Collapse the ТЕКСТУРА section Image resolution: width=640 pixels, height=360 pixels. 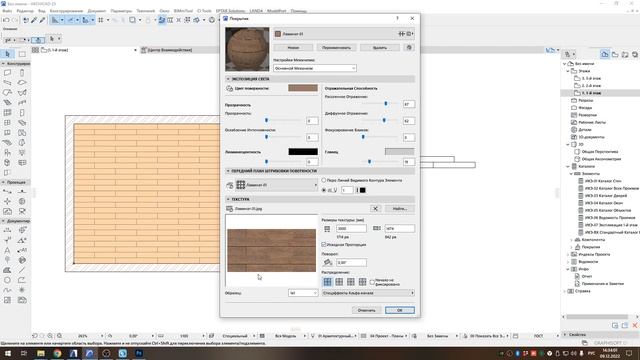(228, 199)
